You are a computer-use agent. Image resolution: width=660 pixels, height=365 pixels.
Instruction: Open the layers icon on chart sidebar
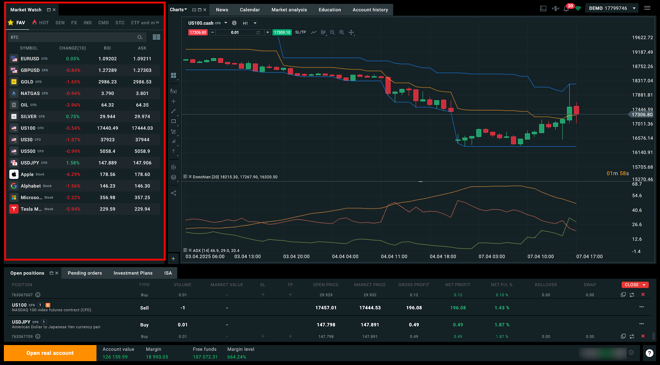tap(173, 177)
